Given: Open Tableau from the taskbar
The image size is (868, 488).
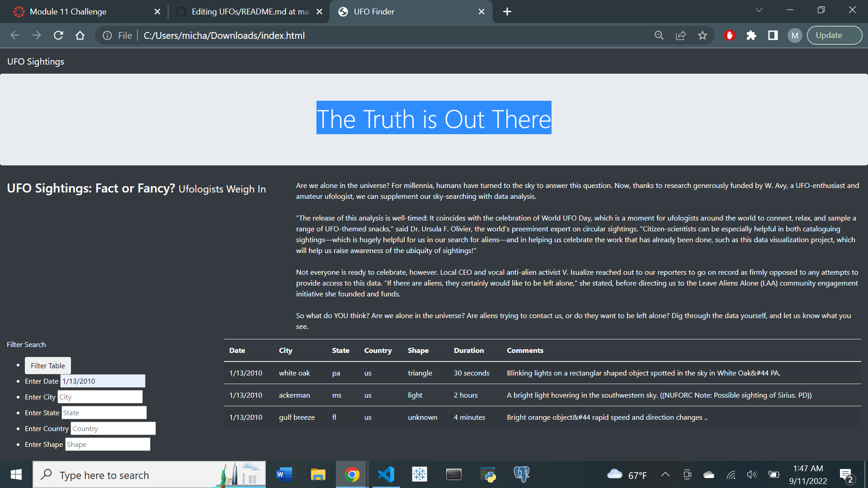Looking at the screenshot, I should [420, 474].
